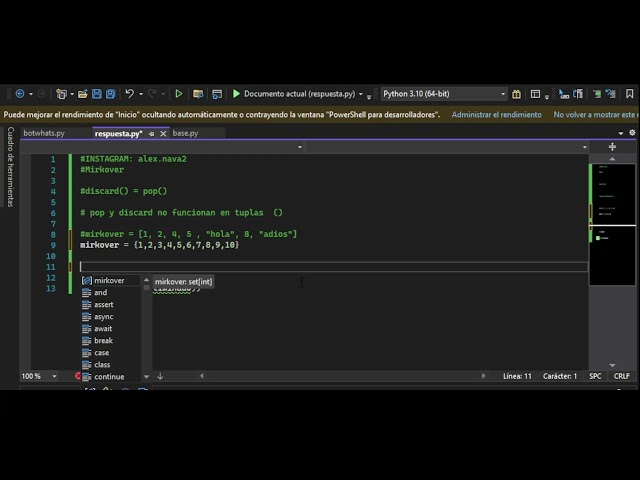The image size is (640, 480).
Task: Click the down arrow navigation icon in bottom bar
Action: (x=160, y=376)
